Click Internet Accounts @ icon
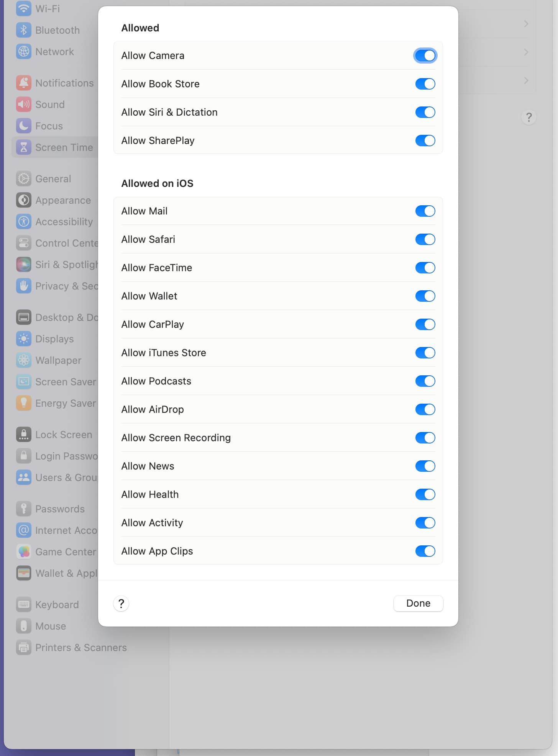558x756 pixels. [x=24, y=530]
